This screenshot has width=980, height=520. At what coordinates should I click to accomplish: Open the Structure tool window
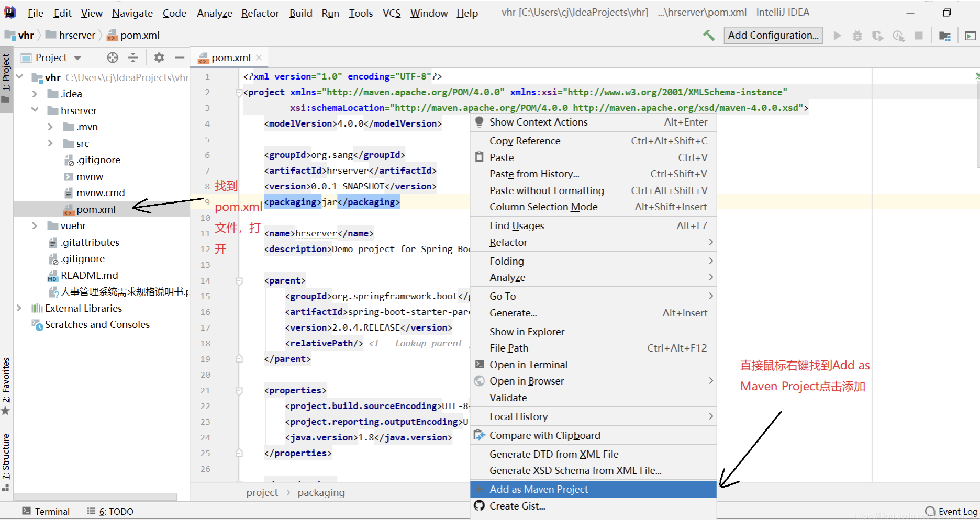point(7,460)
